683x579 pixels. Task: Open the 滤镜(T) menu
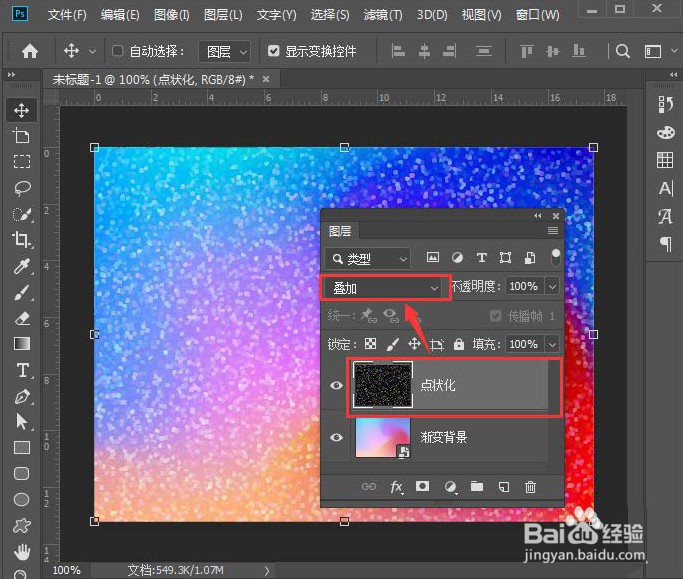tap(383, 15)
